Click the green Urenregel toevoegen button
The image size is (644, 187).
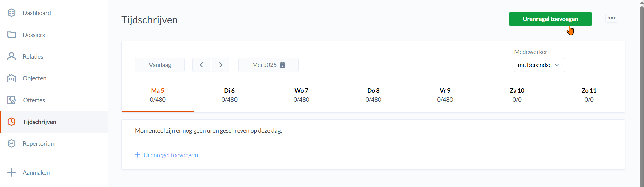550,19
